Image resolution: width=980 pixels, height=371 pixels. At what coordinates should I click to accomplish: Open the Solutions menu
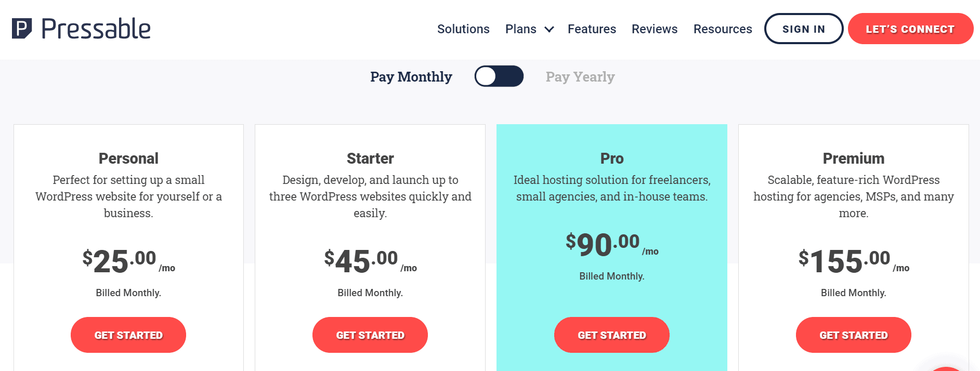463,29
